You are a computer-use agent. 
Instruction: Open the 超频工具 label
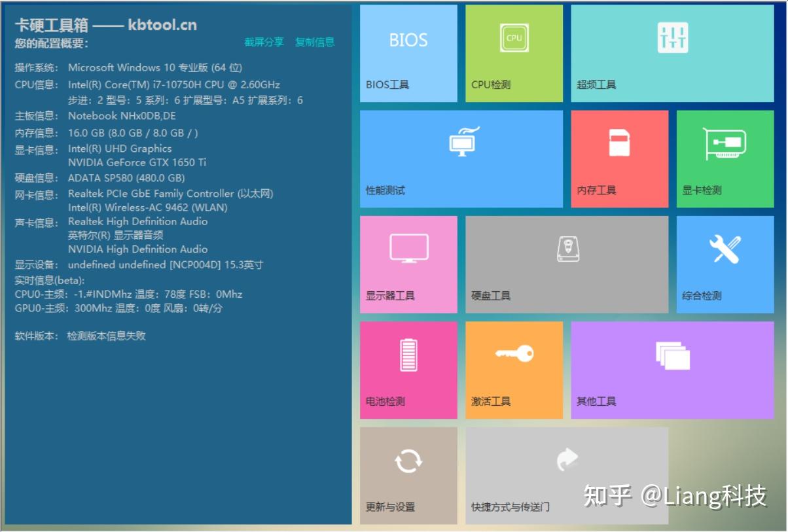click(596, 84)
